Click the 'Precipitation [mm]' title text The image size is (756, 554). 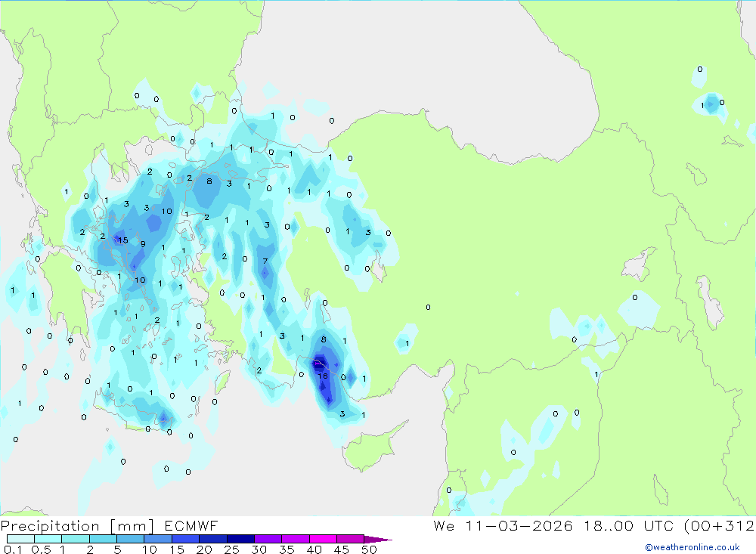(77, 526)
